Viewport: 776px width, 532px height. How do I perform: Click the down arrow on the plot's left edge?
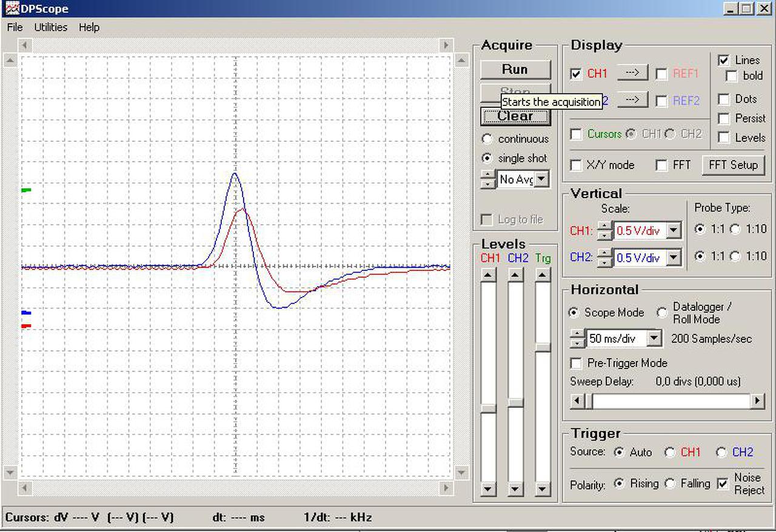pos(10,472)
